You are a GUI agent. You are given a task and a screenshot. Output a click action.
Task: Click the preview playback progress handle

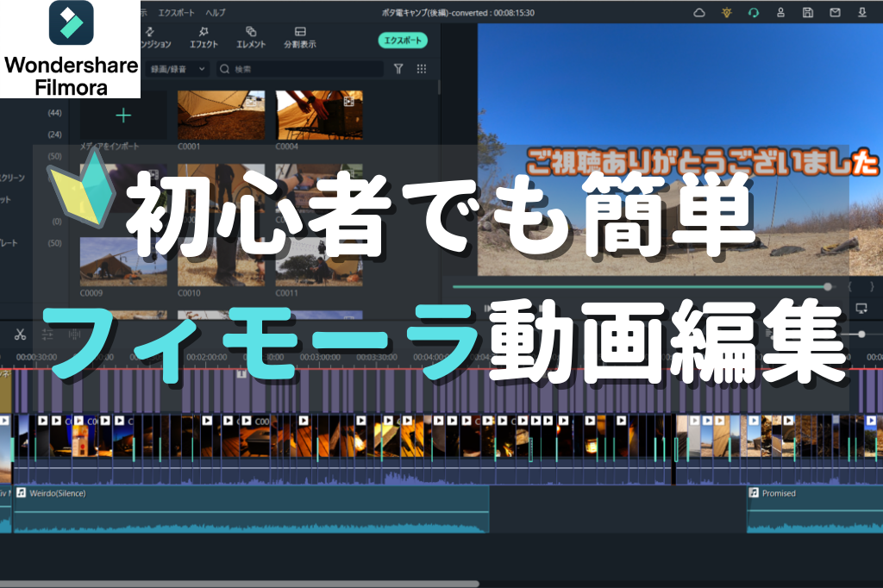[x=827, y=287]
